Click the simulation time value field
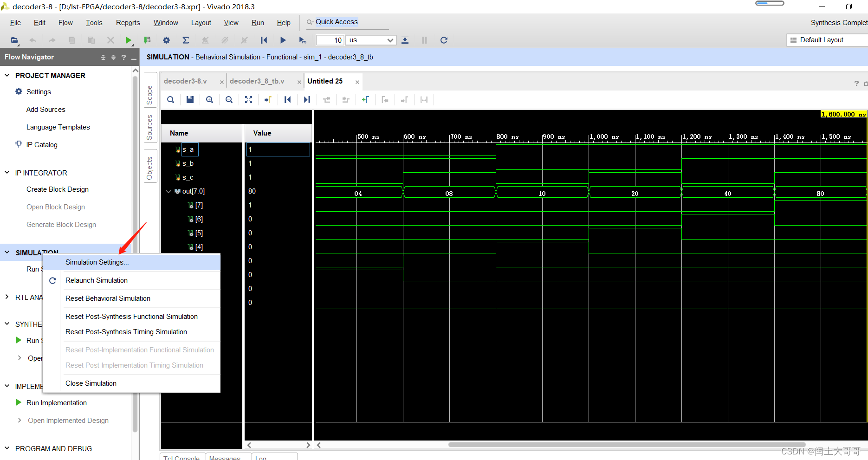 [330, 40]
